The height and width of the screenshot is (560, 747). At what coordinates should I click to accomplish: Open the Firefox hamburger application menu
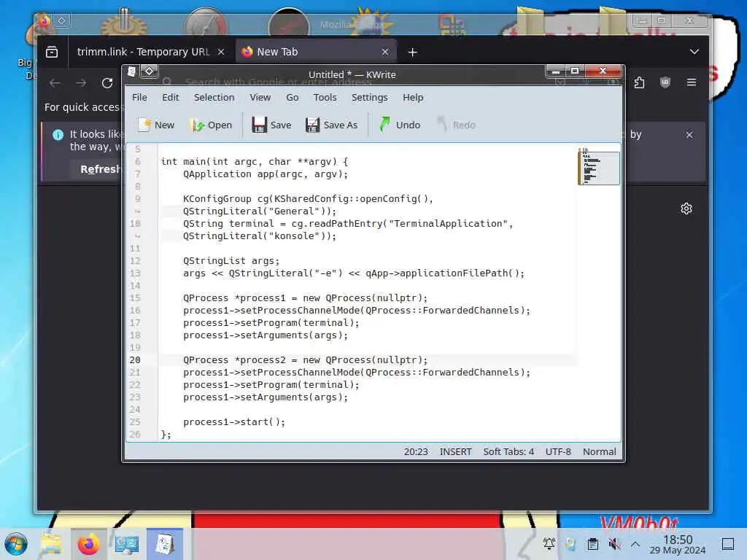pos(692,83)
